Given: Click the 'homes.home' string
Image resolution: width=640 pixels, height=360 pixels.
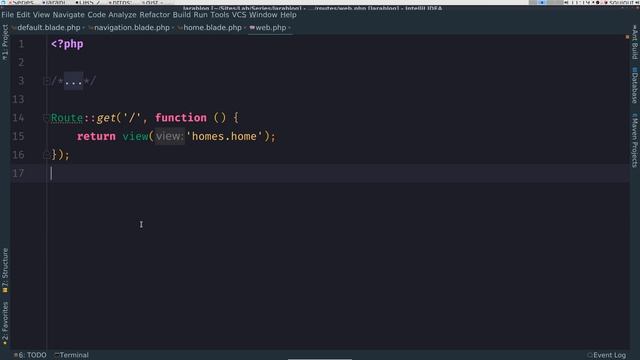Looking at the screenshot, I should (x=224, y=136).
